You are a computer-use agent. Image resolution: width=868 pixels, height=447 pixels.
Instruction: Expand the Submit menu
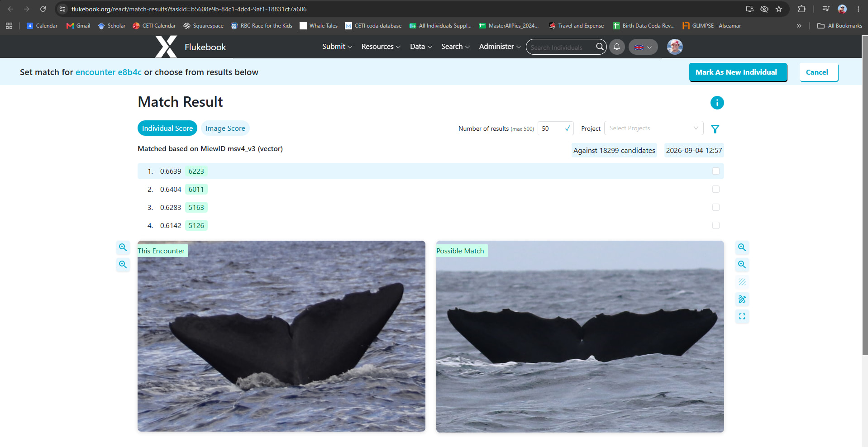click(x=337, y=47)
